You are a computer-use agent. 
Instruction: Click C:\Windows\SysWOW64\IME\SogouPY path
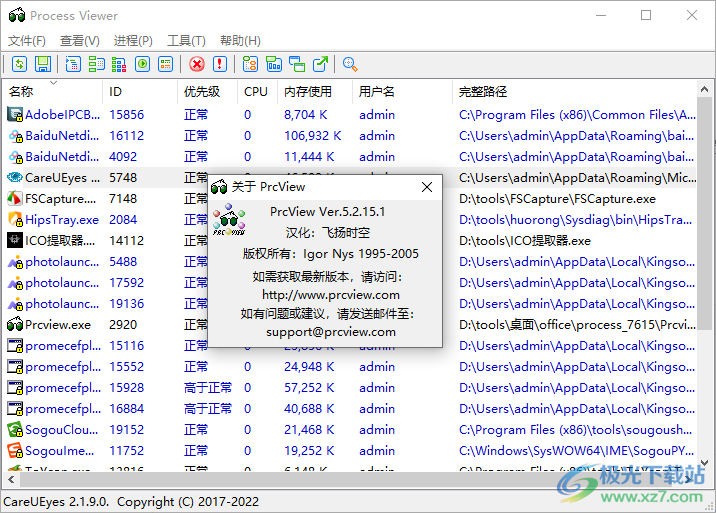tap(577, 451)
